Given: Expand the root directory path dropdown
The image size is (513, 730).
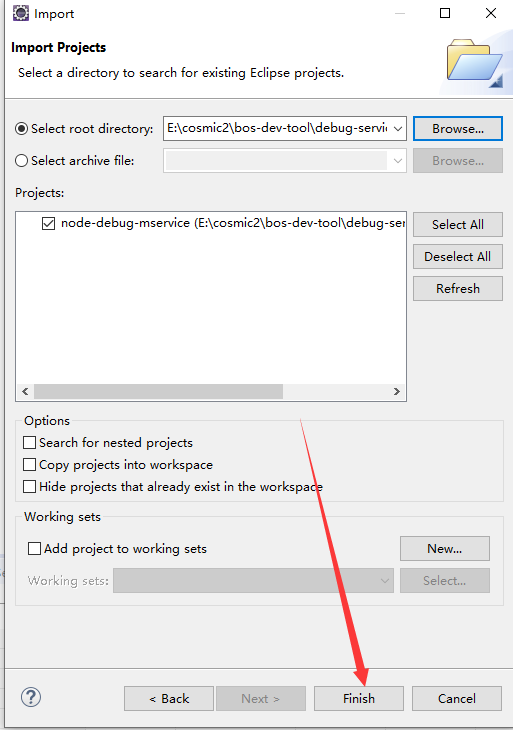Looking at the screenshot, I should 398,129.
